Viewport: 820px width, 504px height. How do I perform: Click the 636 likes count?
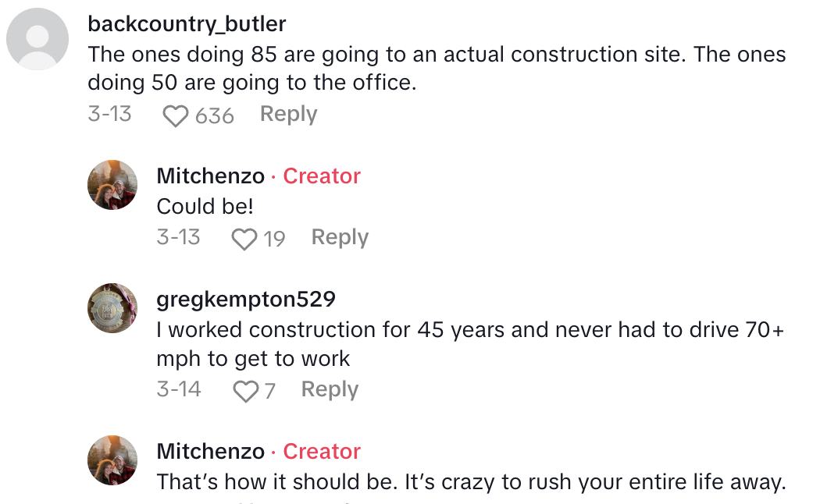click(215, 116)
